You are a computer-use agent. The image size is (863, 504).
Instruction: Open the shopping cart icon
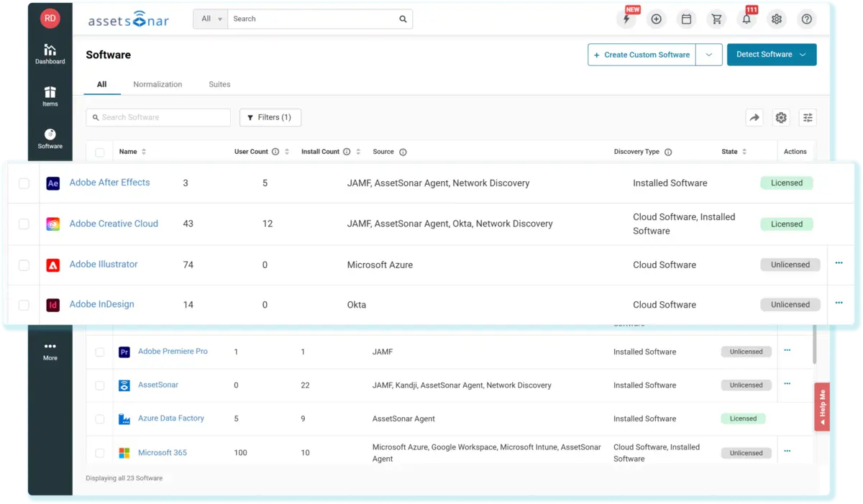pyautogui.click(x=716, y=19)
